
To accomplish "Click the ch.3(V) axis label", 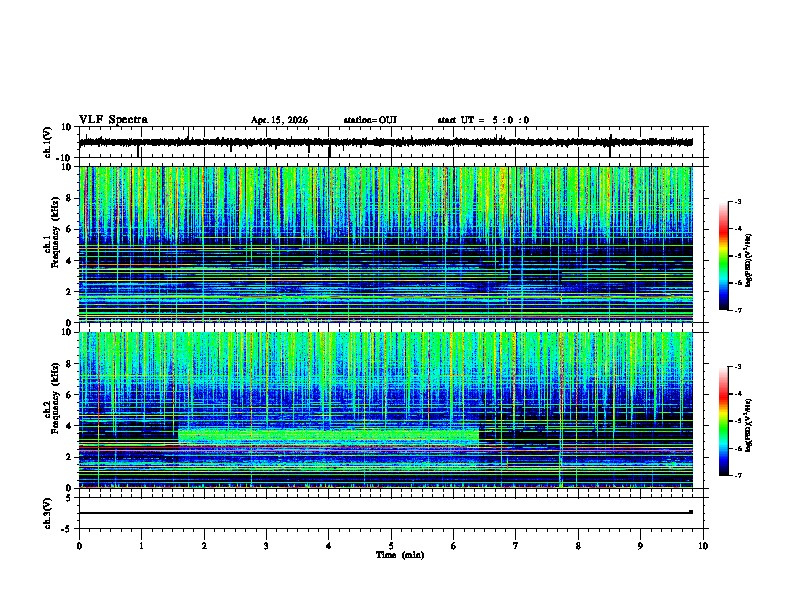I will (x=48, y=513).
